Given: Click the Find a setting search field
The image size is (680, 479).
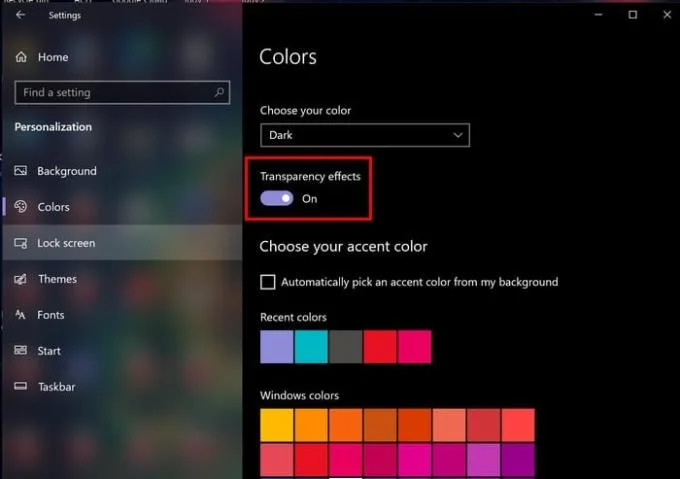Looking at the screenshot, I should click(122, 92).
